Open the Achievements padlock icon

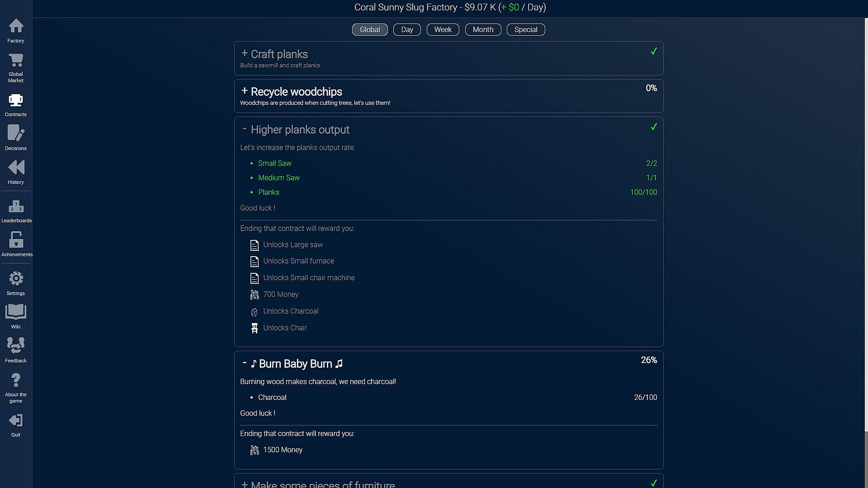pyautogui.click(x=16, y=240)
